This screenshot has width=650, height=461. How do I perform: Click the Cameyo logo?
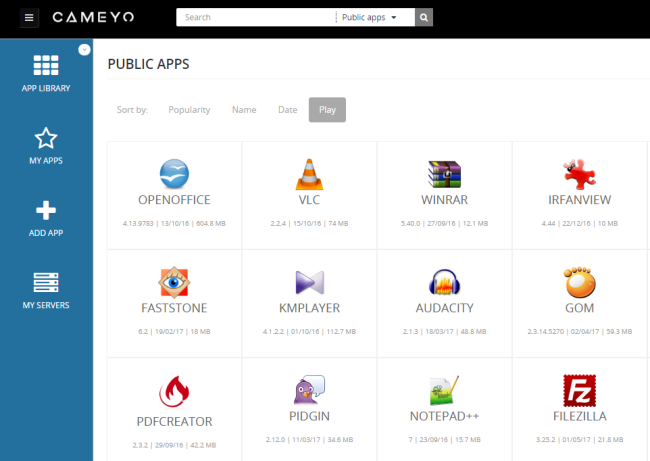(x=93, y=17)
